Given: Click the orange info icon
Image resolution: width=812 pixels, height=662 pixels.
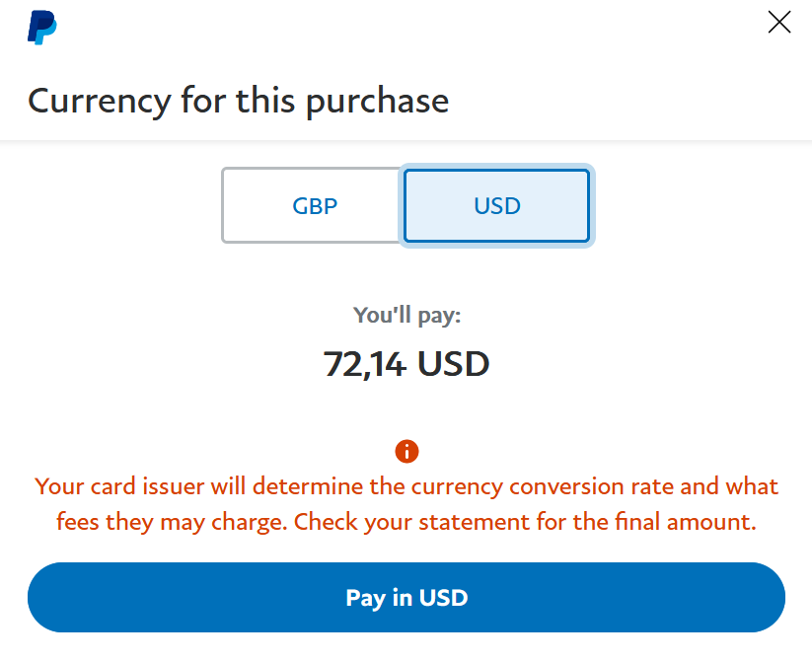Looking at the screenshot, I should pyautogui.click(x=406, y=451).
